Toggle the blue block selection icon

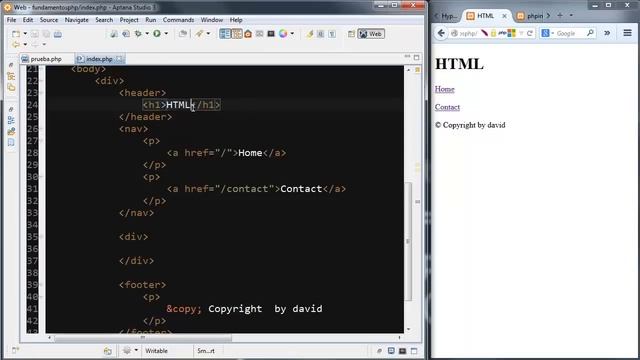pos(224,33)
